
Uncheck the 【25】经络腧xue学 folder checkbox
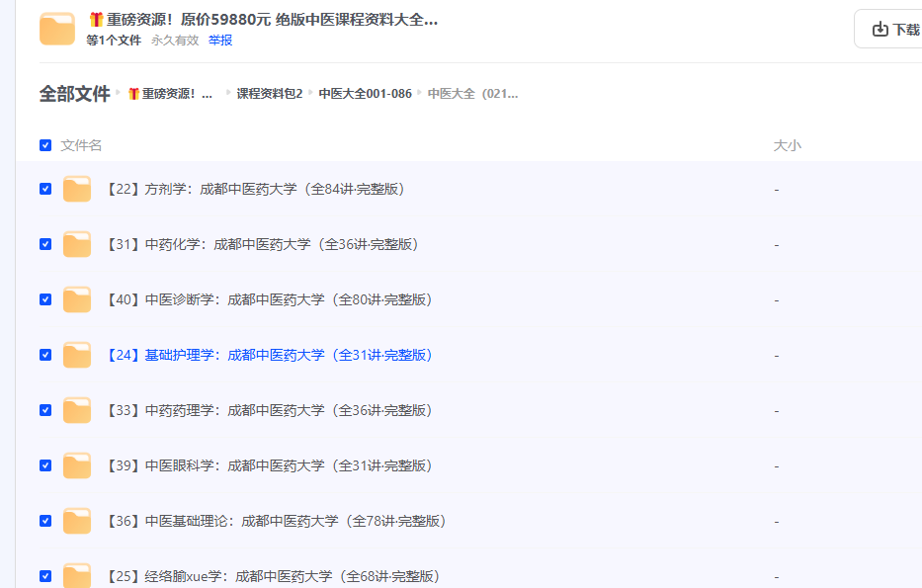click(45, 576)
